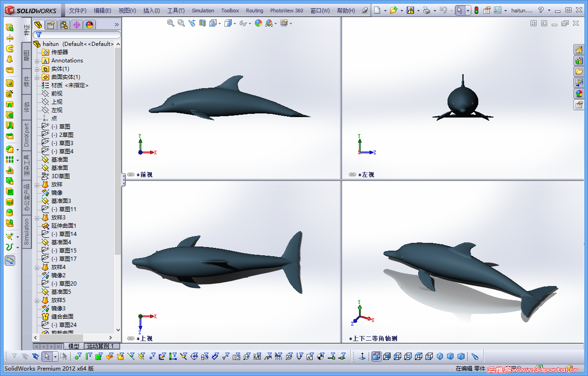Click the Revolved Boss/Base icon in left toolbar
This screenshot has height=376, width=588.
[x=10, y=38]
